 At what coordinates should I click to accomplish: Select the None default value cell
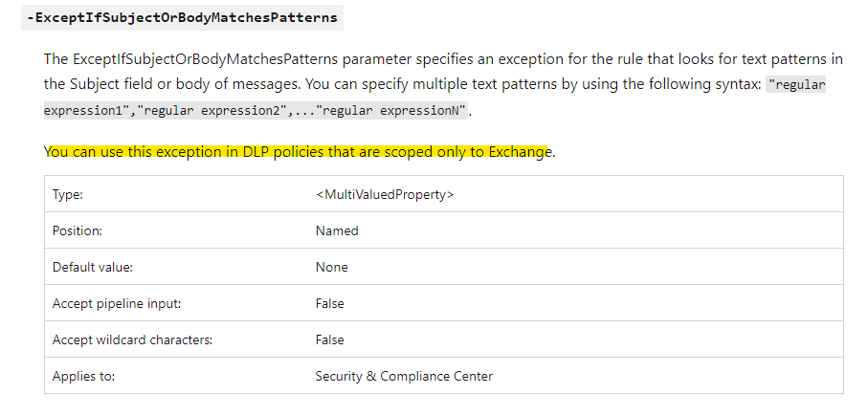tap(331, 267)
